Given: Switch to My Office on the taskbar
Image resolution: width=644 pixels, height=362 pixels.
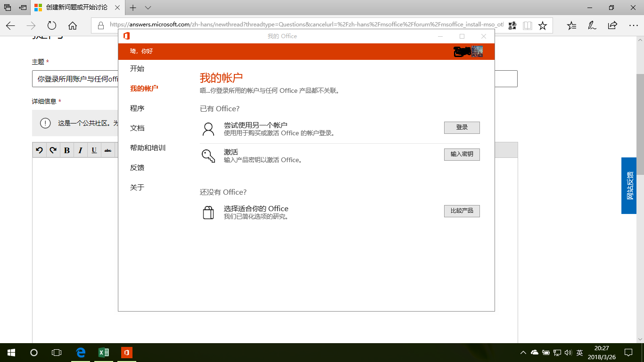Looking at the screenshot, I should point(126,353).
